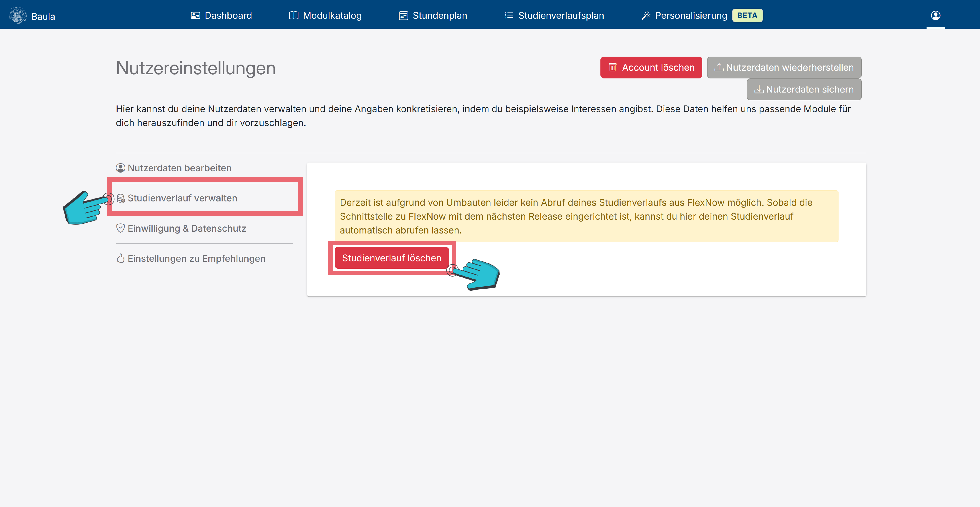This screenshot has width=980, height=507.
Task: Click the Modulkatalog open-book icon
Action: [x=293, y=15]
